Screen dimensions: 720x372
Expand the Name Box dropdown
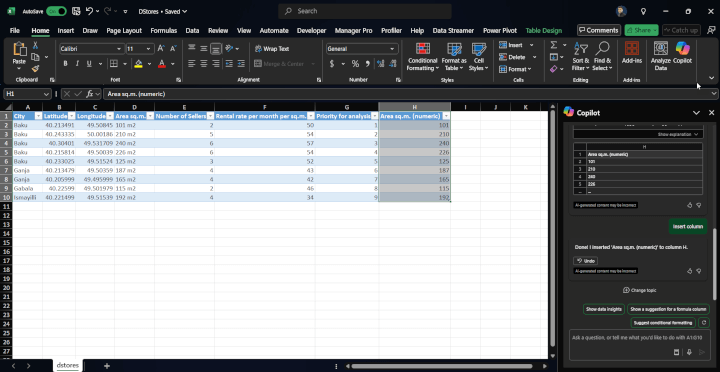(x=46, y=94)
